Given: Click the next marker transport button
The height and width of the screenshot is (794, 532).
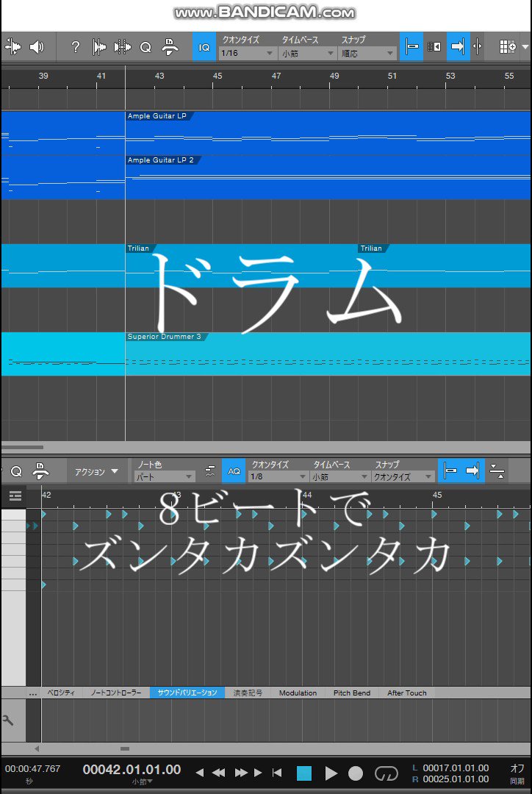Looking at the screenshot, I should coord(258,773).
